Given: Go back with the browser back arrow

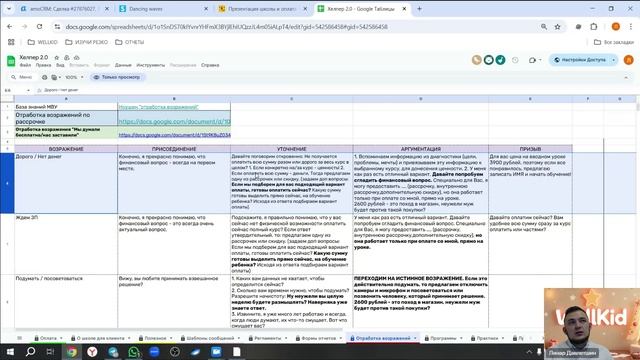Looking at the screenshot, I should click(x=9, y=27).
